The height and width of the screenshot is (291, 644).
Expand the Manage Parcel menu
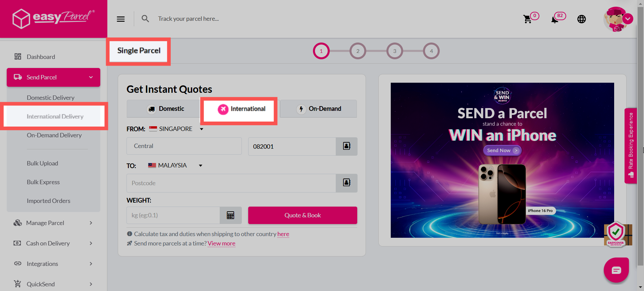[x=53, y=223]
